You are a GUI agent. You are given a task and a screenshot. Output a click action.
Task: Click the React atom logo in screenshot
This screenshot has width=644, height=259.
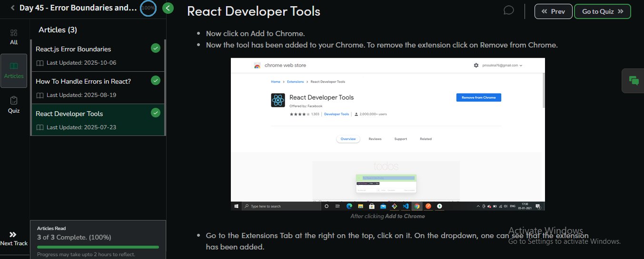click(x=278, y=100)
